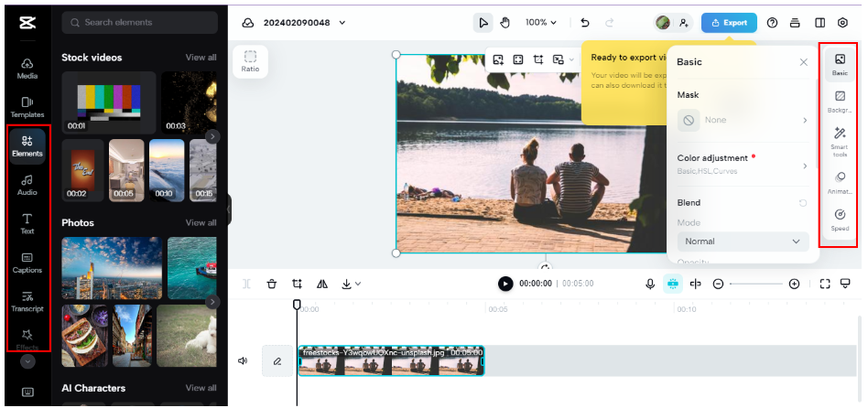Click the crop icon in canvas toolbar
Image resolution: width=868 pixels, height=408 pixels.
point(538,59)
